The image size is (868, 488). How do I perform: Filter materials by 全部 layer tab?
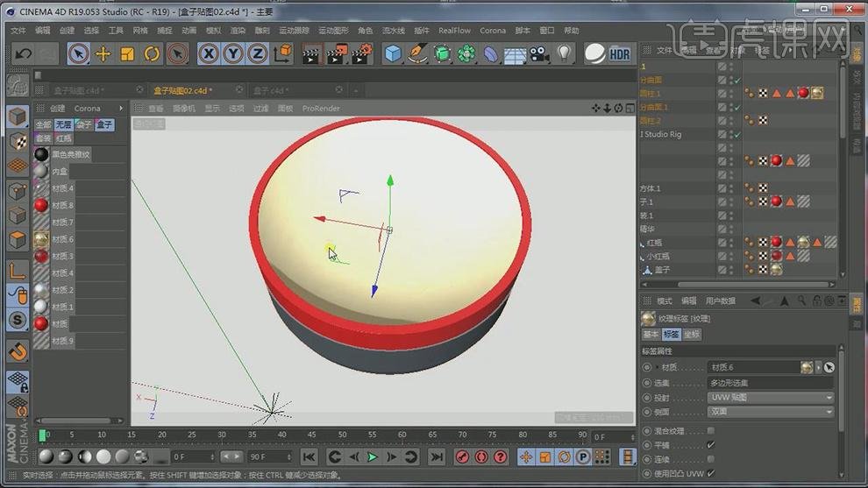point(43,124)
